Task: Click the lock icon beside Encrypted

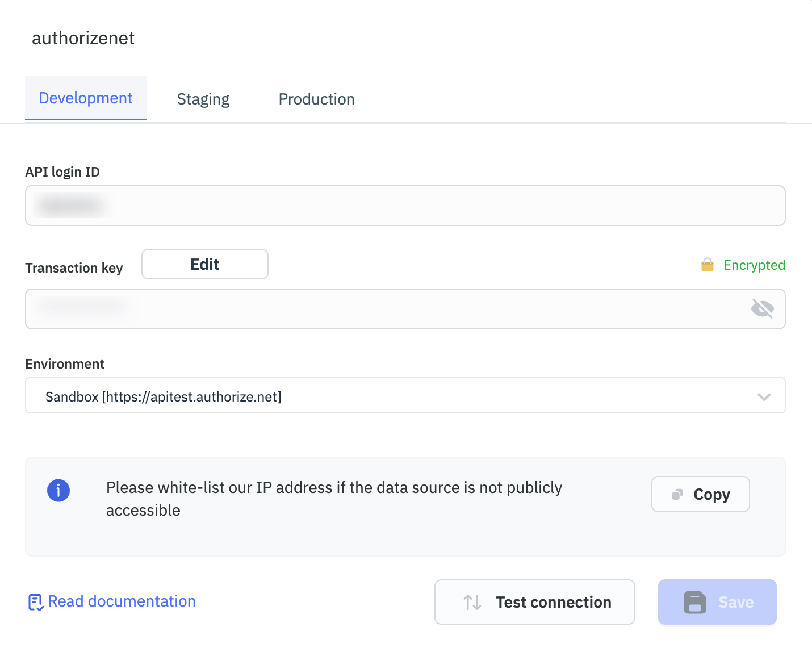Action: (707, 264)
